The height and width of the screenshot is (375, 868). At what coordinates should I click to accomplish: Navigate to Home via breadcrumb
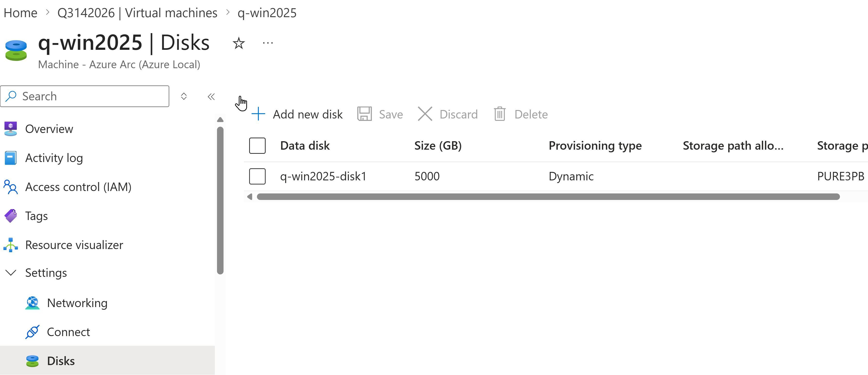click(x=20, y=13)
